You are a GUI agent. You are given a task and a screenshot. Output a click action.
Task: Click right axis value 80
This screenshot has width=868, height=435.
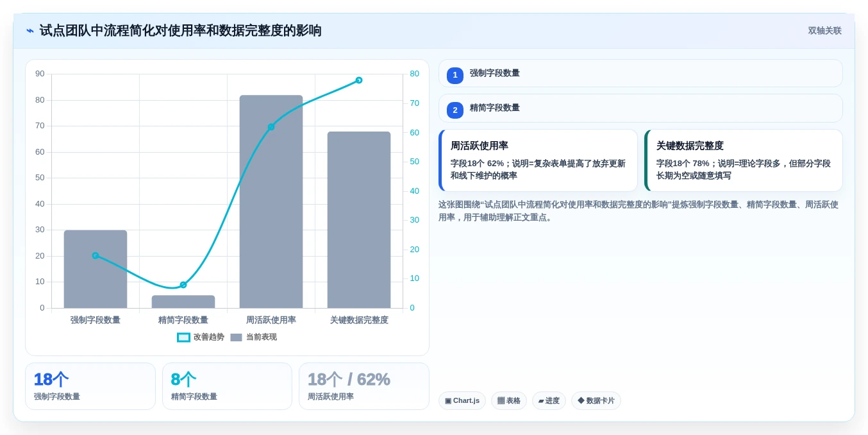(415, 74)
